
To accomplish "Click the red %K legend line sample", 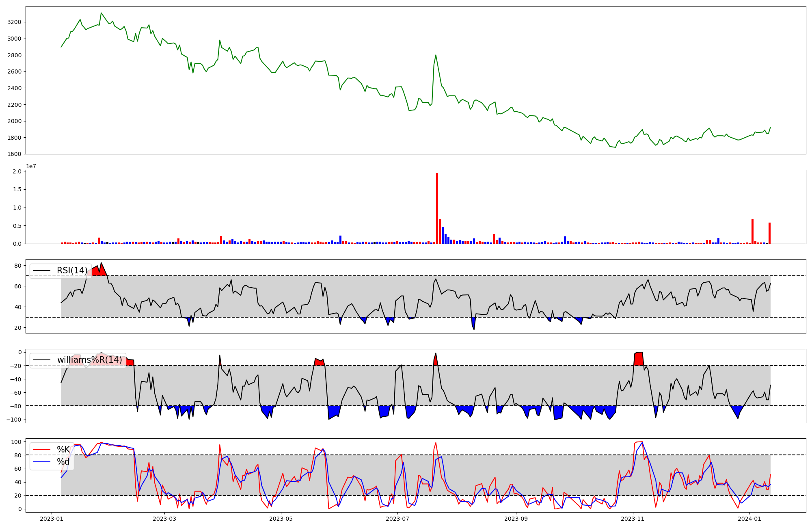I will (x=41, y=450).
